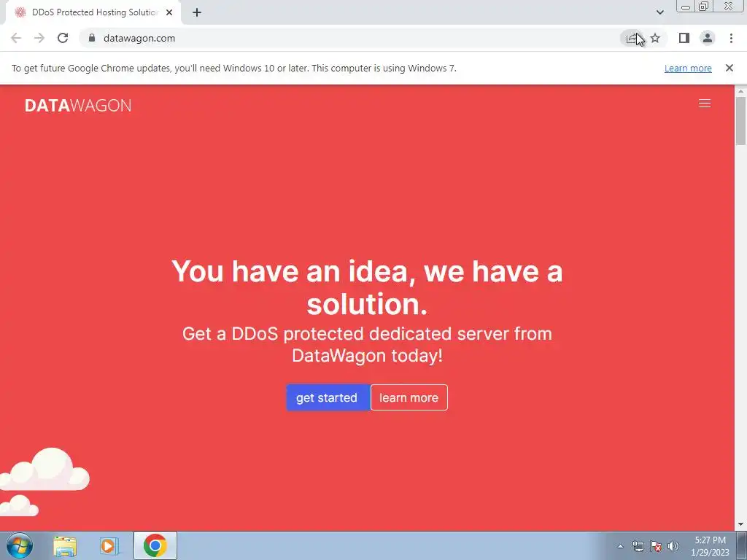Click the blue get started button
747x560 pixels.
[x=328, y=397]
